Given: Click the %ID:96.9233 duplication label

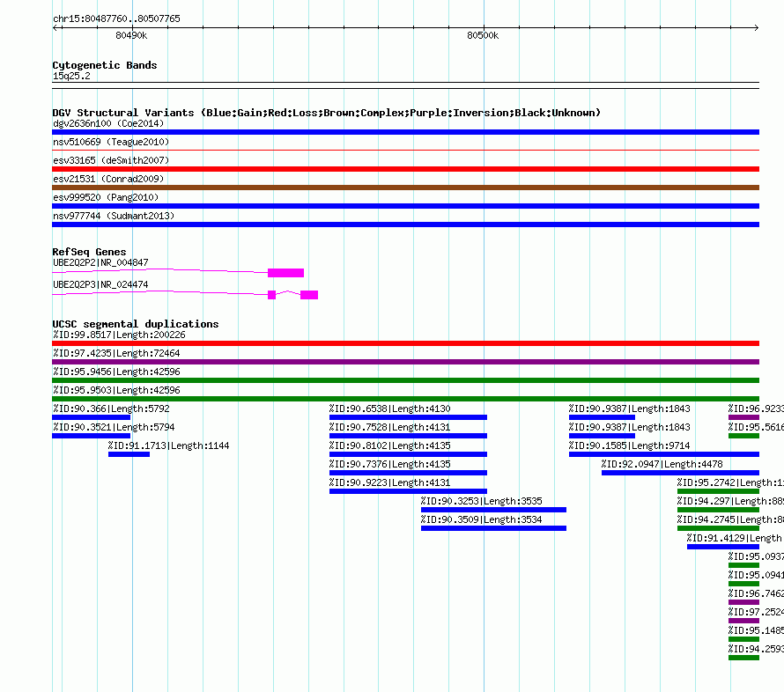Looking at the screenshot, I should [756, 409].
